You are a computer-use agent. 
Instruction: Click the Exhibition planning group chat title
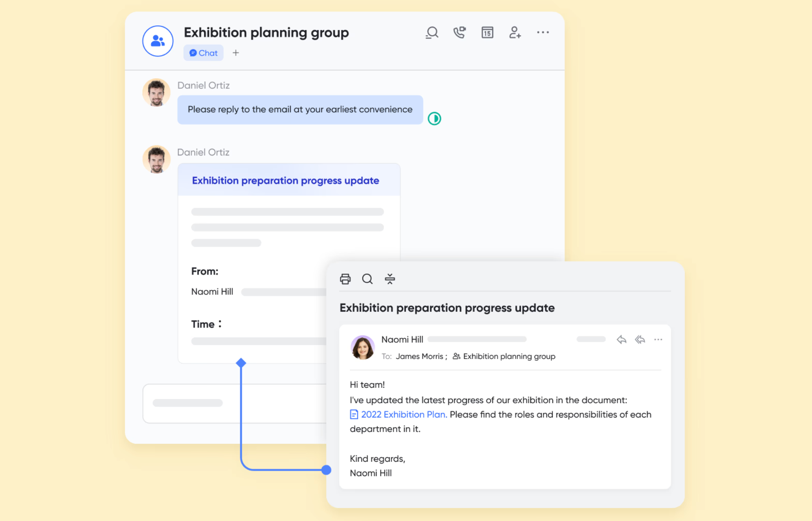266,33
